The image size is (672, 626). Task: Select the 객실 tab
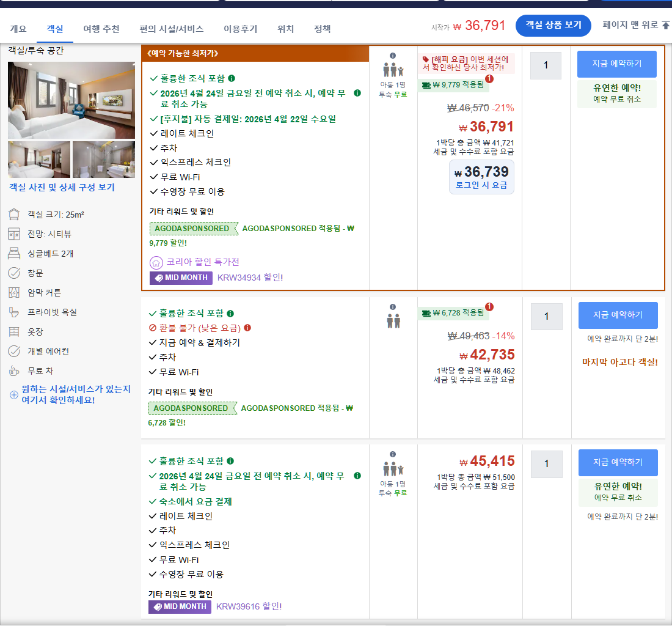[55, 29]
